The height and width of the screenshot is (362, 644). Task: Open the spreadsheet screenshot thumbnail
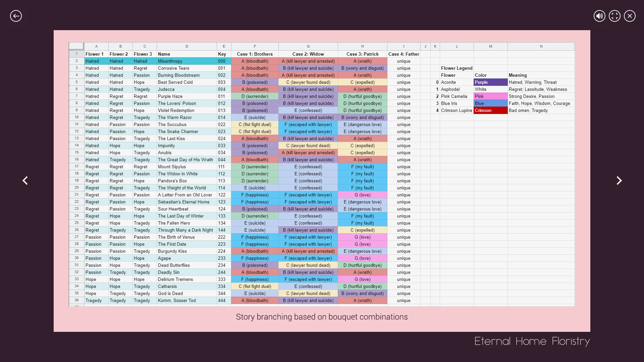pos(322,174)
